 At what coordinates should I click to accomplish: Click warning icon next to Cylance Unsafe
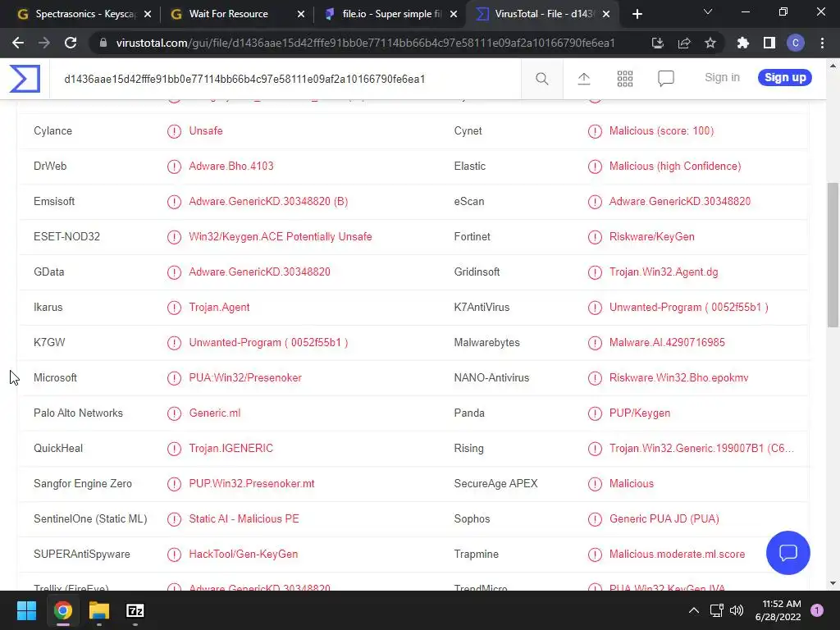tap(174, 131)
